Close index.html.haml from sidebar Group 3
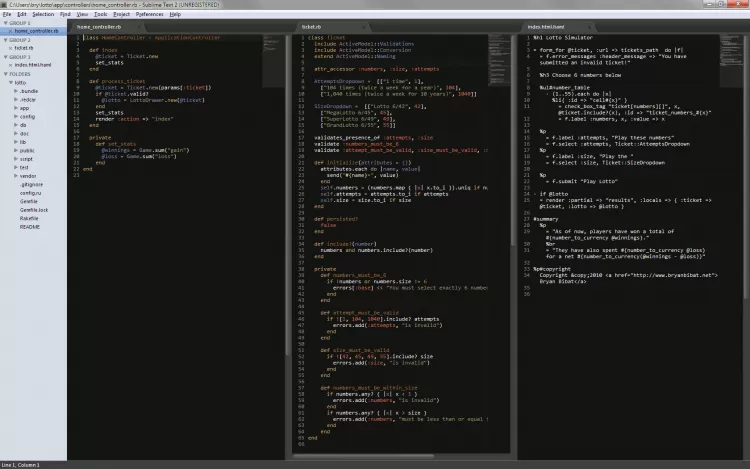The width and height of the screenshot is (750, 469). pos(8,65)
